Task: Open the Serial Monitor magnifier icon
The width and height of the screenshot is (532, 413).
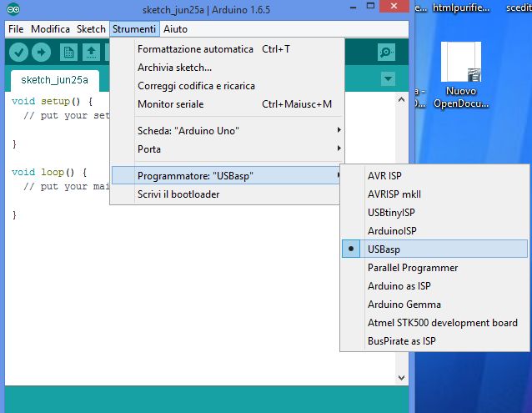Action: click(x=386, y=53)
